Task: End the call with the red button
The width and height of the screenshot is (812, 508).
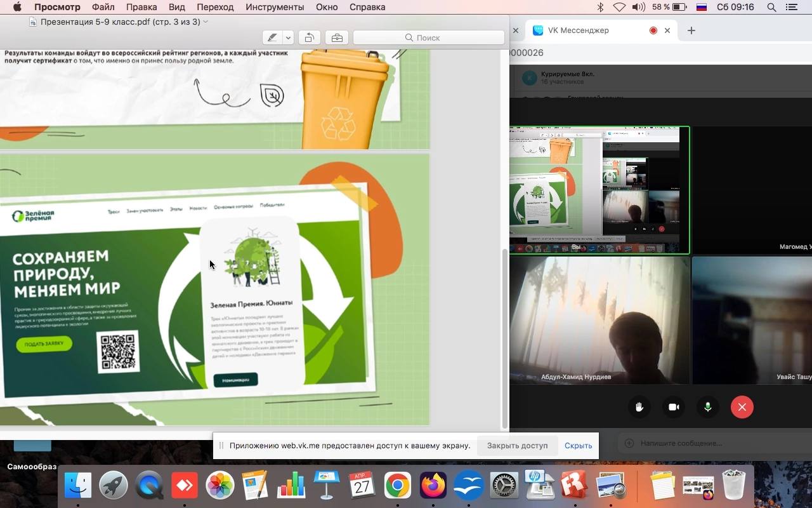Action: 742,407
